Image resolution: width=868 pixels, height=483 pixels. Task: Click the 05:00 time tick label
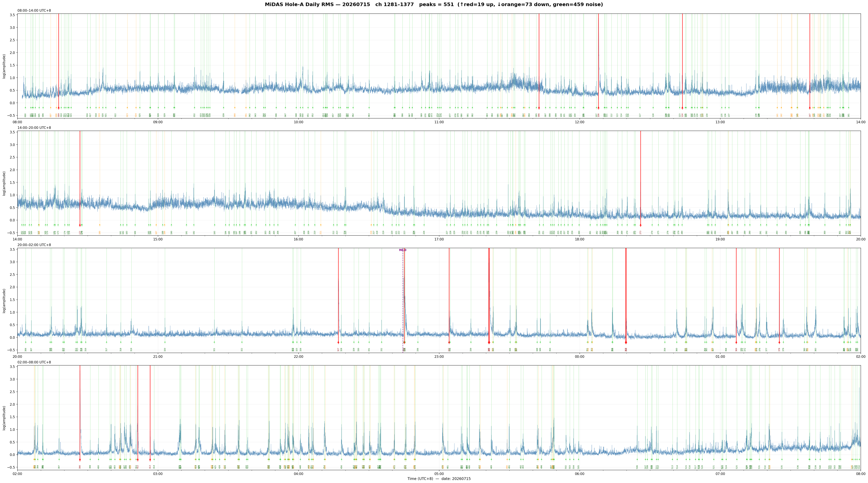pos(439,474)
